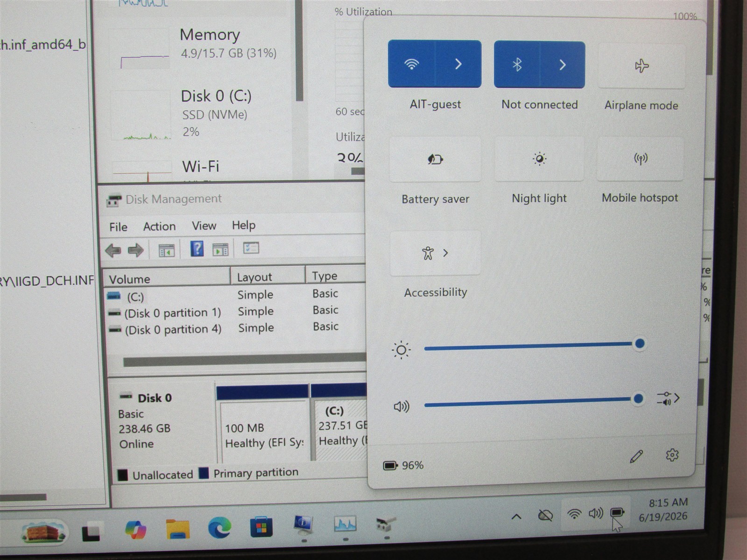This screenshot has width=747, height=560.
Task: Click the Wi-Fi tray icon
Action: [x=574, y=514]
